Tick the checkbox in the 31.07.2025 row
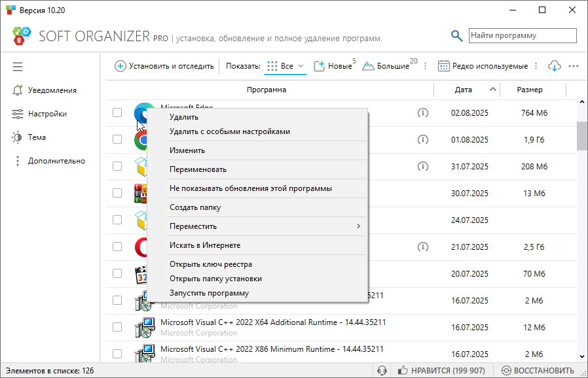The width and height of the screenshot is (588, 378). click(117, 166)
